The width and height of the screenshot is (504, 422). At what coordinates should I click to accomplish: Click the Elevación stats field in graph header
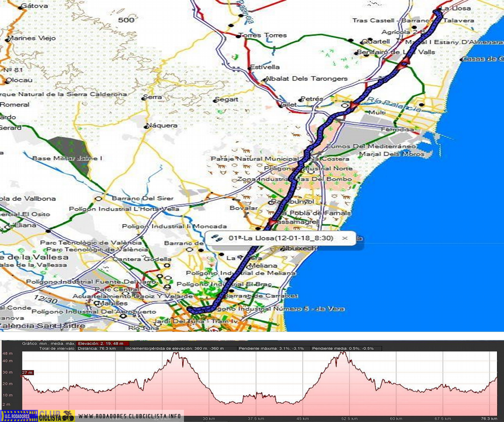(102, 344)
